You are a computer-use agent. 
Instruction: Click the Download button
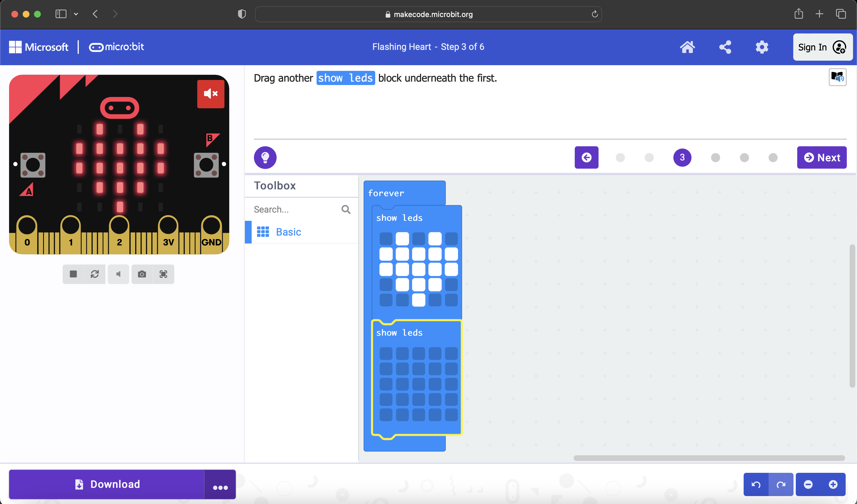(x=107, y=484)
